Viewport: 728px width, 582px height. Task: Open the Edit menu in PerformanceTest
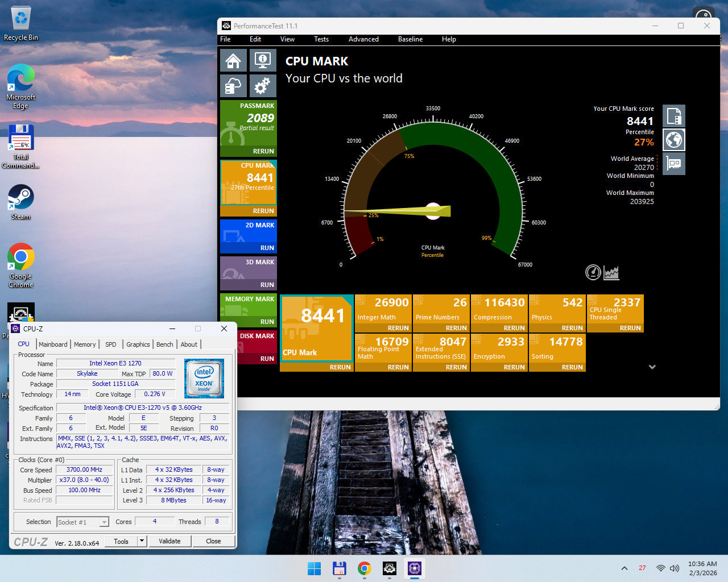pyautogui.click(x=255, y=39)
